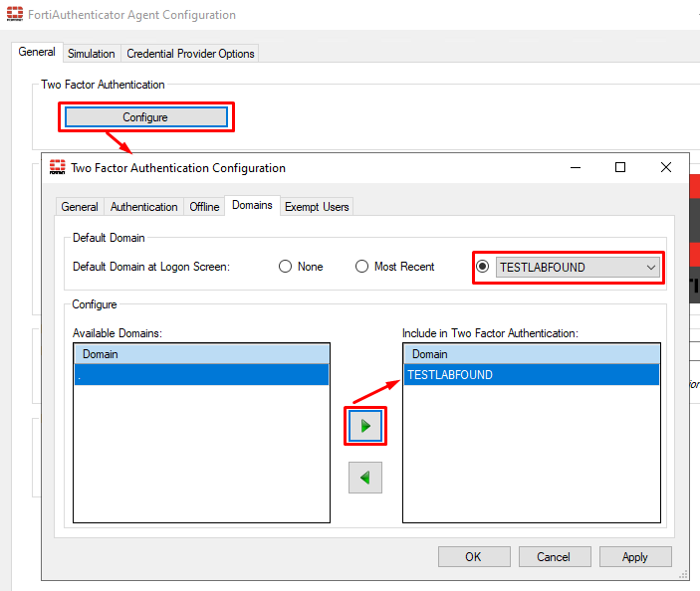Image resolution: width=700 pixels, height=591 pixels.
Task: Click the Cancel button
Action: (x=555, y=556)
